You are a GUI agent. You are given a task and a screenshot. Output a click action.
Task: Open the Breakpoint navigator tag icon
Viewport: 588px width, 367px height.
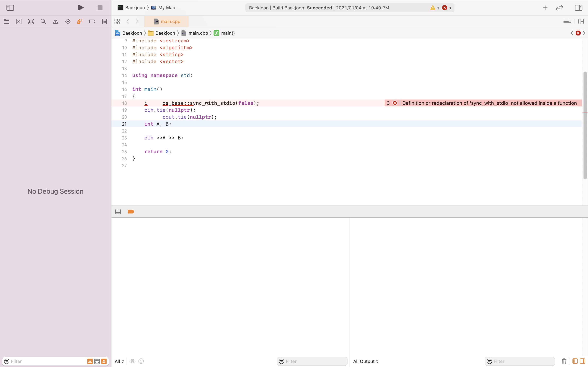tap(92, 21)
